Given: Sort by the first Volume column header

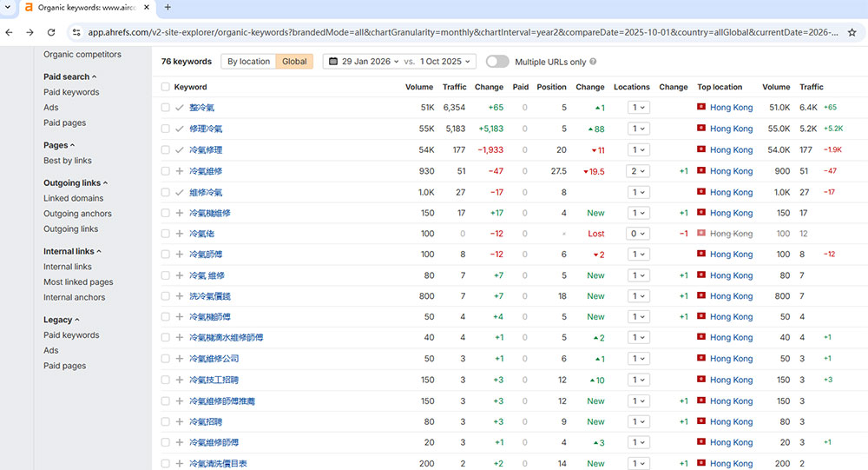Looking at the screenshot, I should click(x=419, y=87).
